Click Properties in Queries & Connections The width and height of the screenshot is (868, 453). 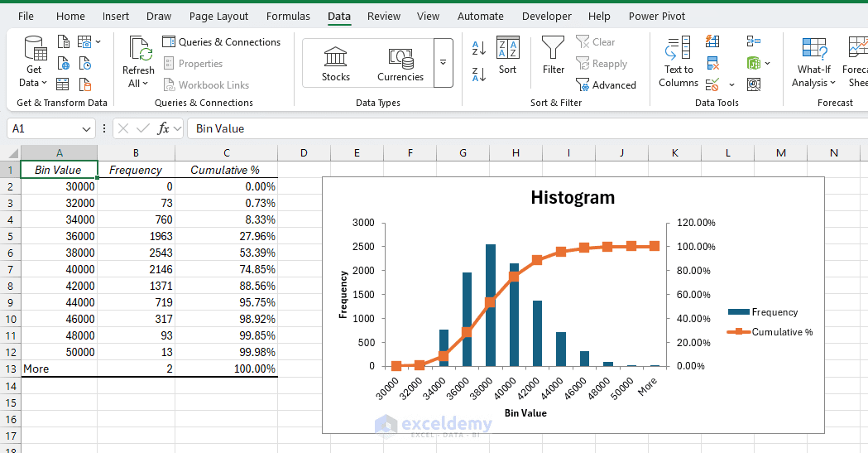point(193,64)
